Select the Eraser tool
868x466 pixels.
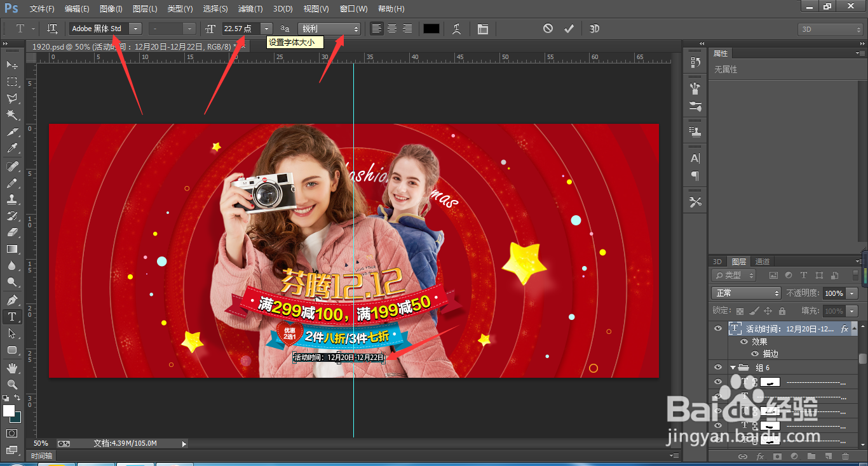click(x=11, y=232)
